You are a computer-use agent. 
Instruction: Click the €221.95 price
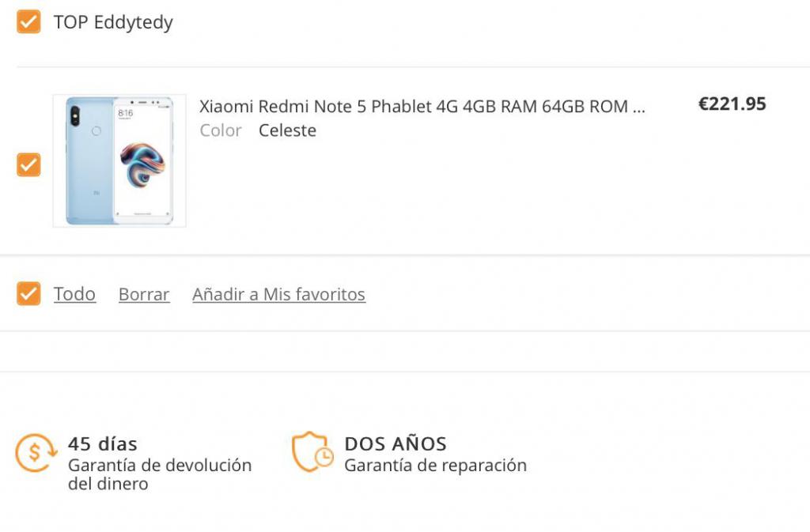732,104
